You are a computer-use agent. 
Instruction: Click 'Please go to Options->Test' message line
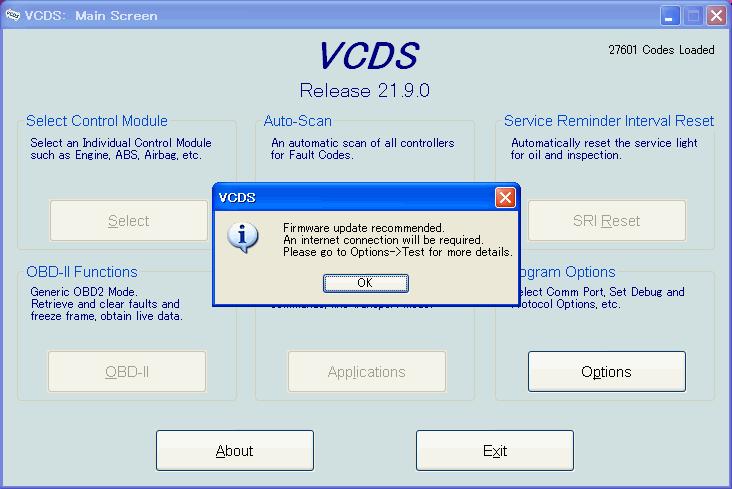click(398, 252)
